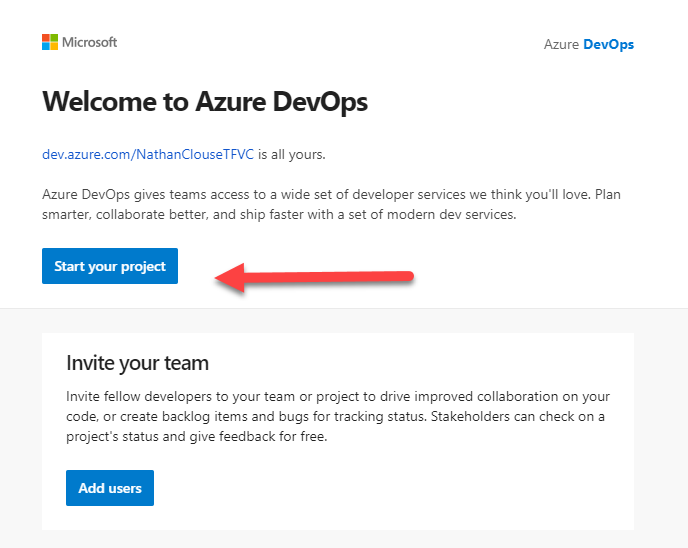Click the blue square of Microsoft logo
This screenshot has height=548, width=688.
pyautogui.click(x=46, y=47)
